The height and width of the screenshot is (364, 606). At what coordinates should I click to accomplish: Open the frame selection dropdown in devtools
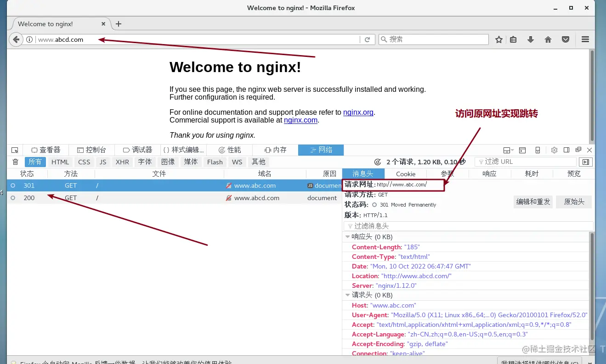pyautogui.click(x=508, y=150)
